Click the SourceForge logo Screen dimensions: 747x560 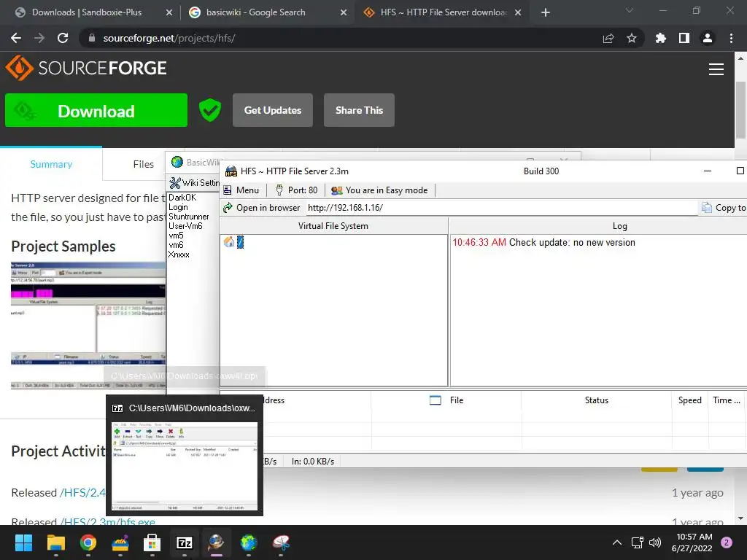[86, 68]
